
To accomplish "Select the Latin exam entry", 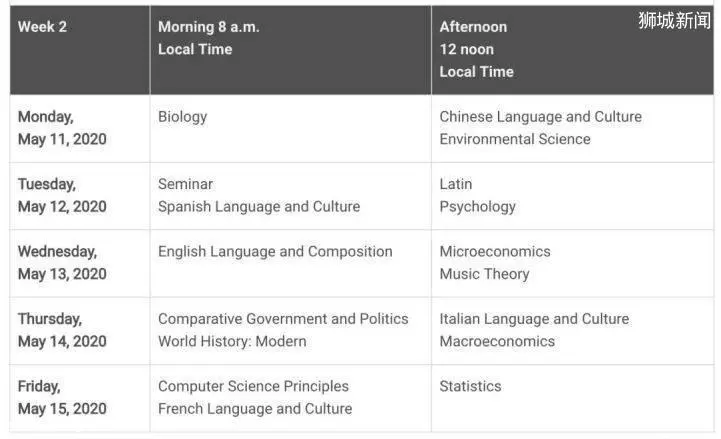I will coord(456,184).
